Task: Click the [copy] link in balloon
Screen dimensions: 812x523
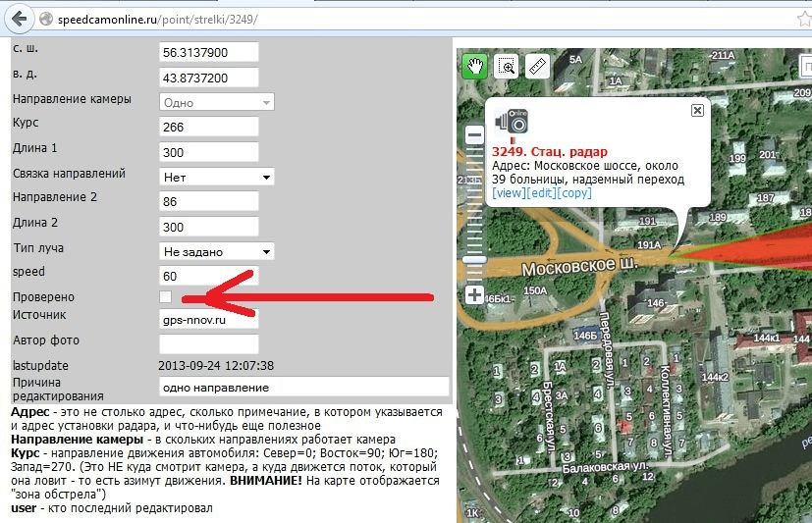Action: [574, 193]
